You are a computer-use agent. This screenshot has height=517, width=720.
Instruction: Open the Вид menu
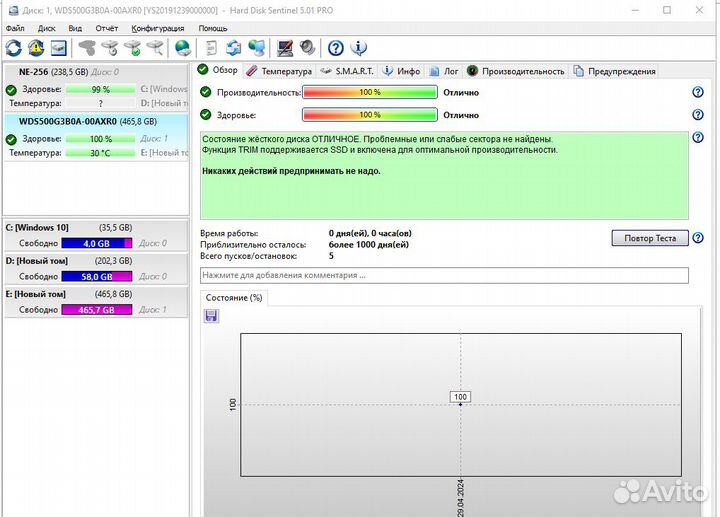[75, 28]
